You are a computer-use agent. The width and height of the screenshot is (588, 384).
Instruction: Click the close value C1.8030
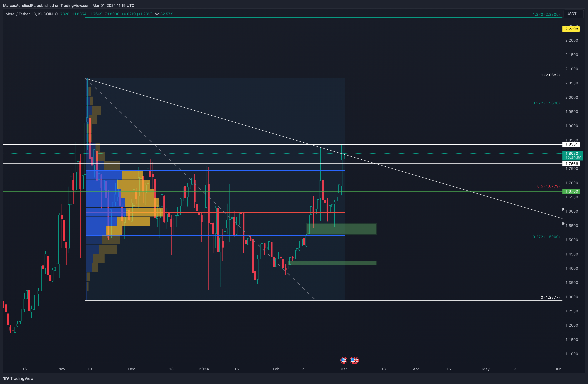point(112,14)
